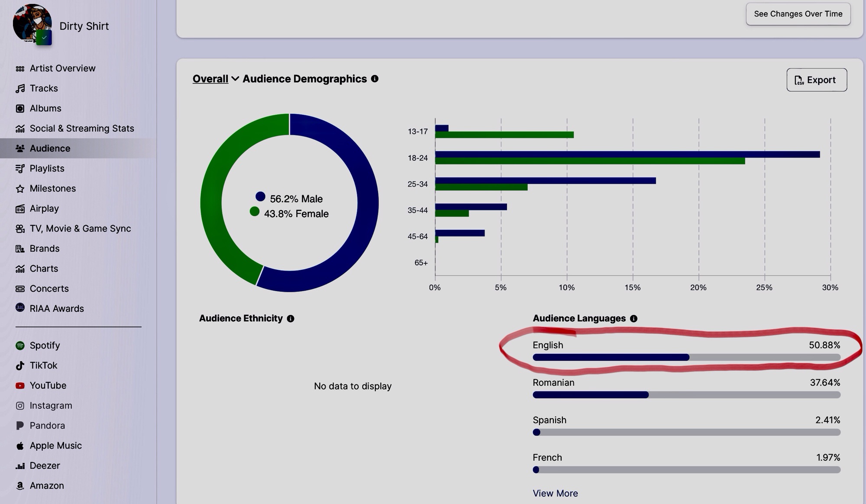Expand languages list with View More

pos(555,493)
